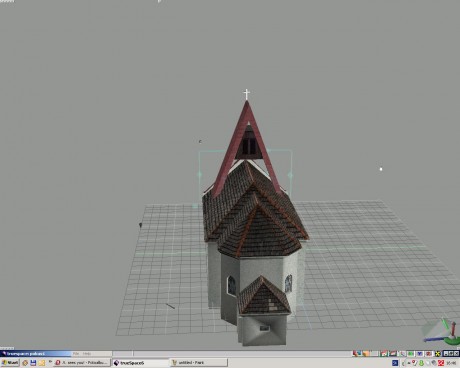460x368 pixels.
Task: Click the blue horizontal axis of navigation widget
Action: point(434,340)
